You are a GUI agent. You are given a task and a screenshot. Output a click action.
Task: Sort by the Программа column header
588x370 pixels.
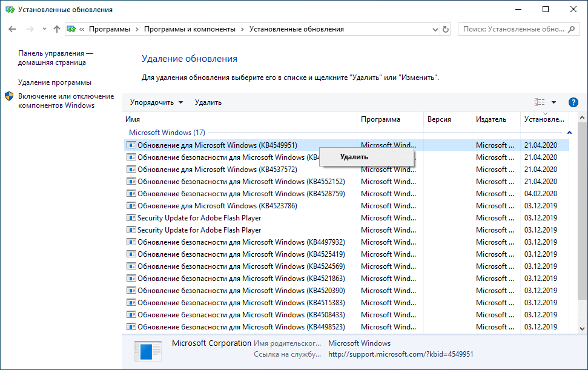click(x=390, y=119)
